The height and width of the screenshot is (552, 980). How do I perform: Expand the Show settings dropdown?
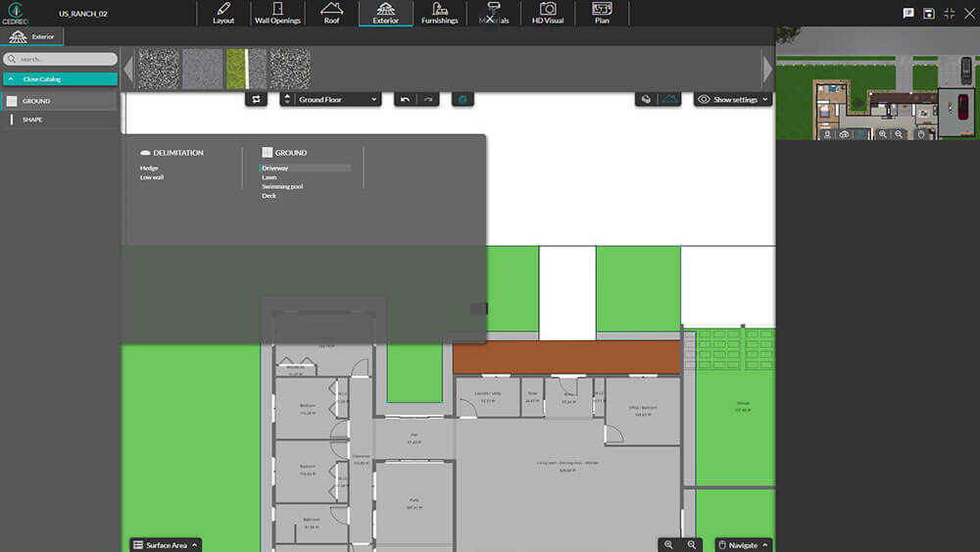click(x=733, y=99)
